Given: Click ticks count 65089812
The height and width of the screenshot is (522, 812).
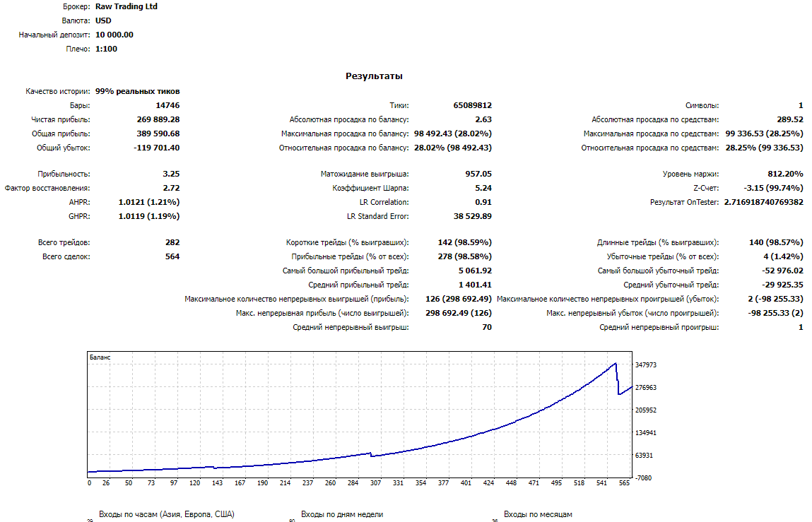Looking at the screenshot, I should tap(473, 105).
